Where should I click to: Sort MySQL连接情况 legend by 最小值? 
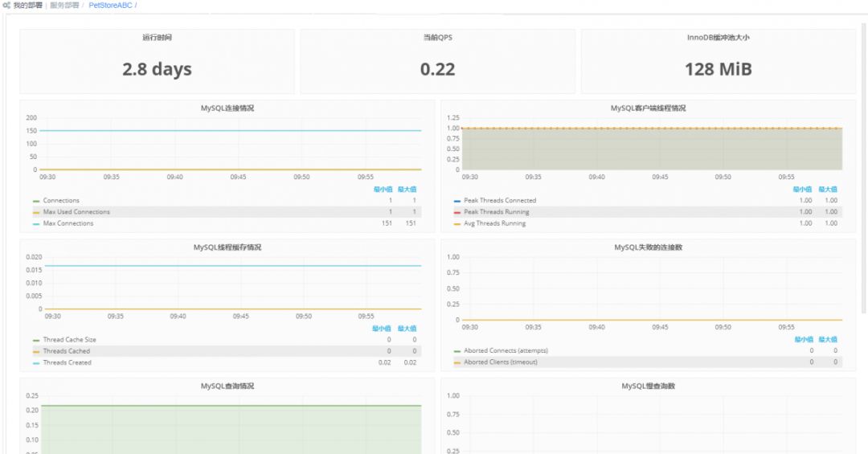point(383,190)
